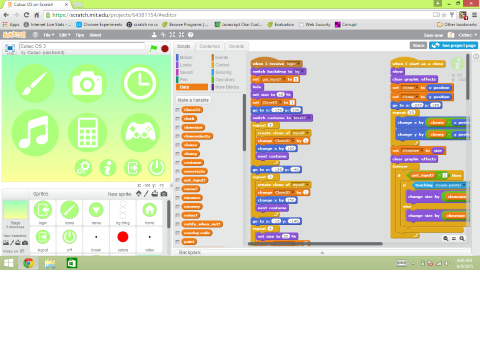
Task: Click the horizontal scrollbar in scripts area
Action: [x=315, y=244]
